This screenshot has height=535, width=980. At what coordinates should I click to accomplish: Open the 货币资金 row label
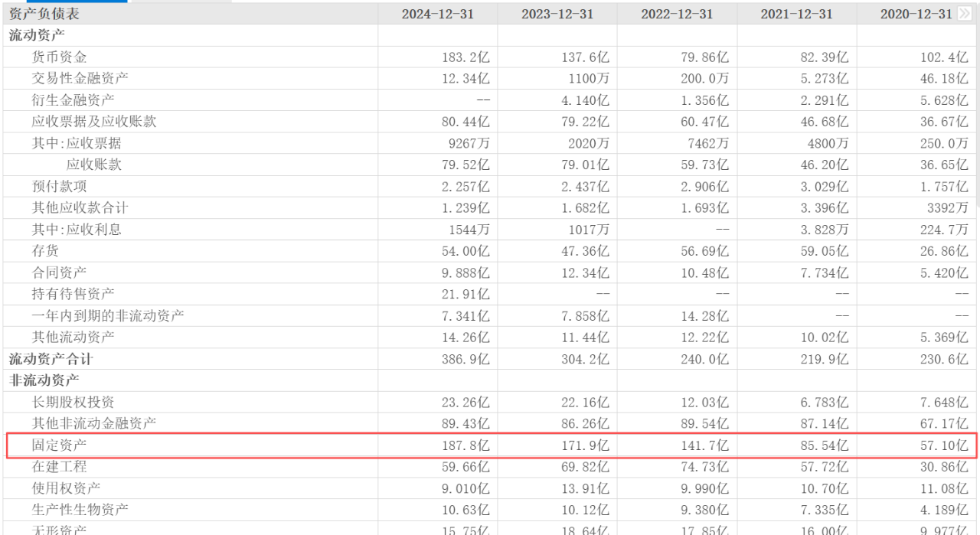(59, 57)
